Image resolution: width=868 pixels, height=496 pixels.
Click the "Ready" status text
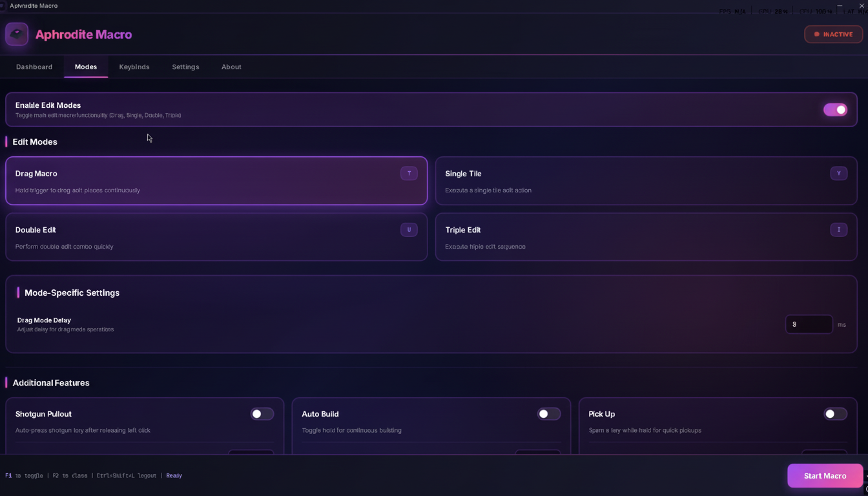pyautogui.click(x=174, y=475)
